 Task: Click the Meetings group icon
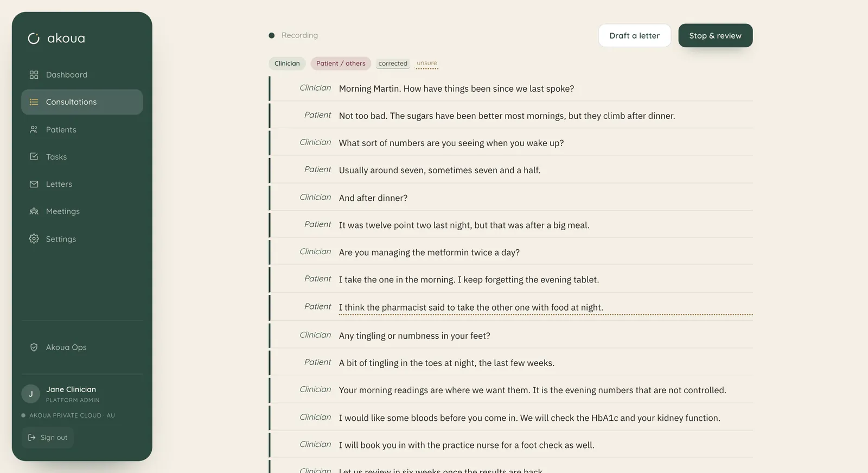(x=34, y=211)
